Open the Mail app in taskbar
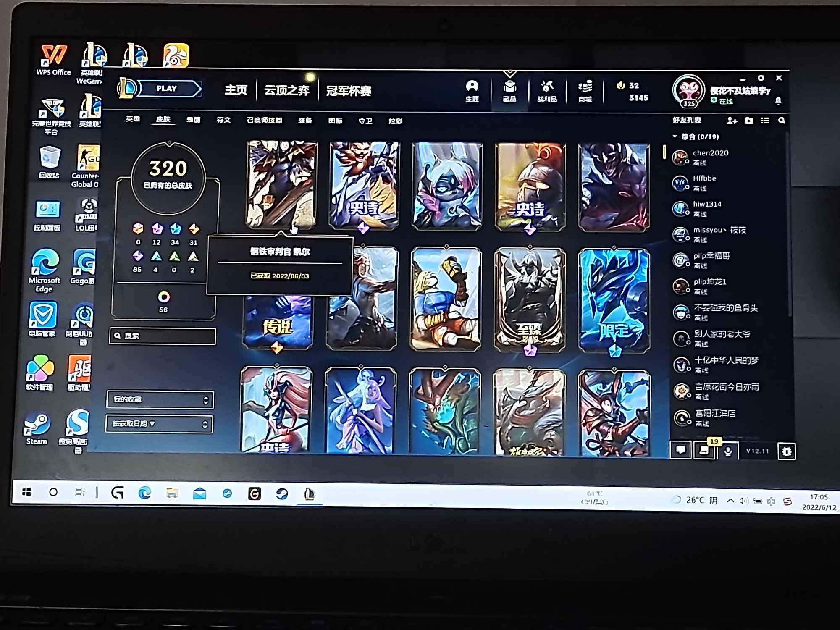The height and width of the screenshot is (630, 840). 199,493
